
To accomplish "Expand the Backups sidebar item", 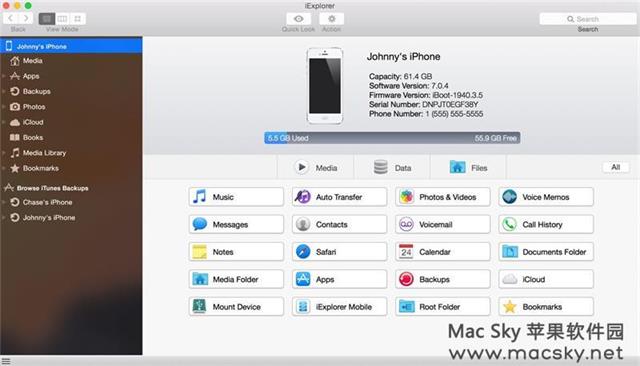I will click(3, 91).
